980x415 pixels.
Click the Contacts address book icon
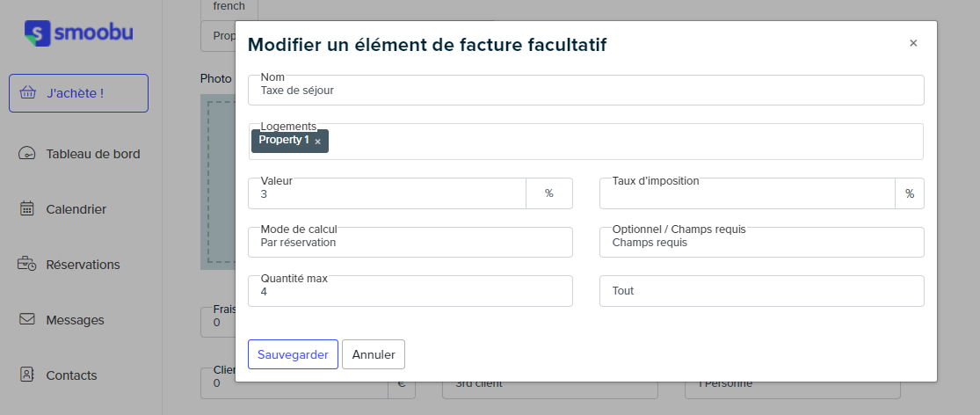point(27,375)
